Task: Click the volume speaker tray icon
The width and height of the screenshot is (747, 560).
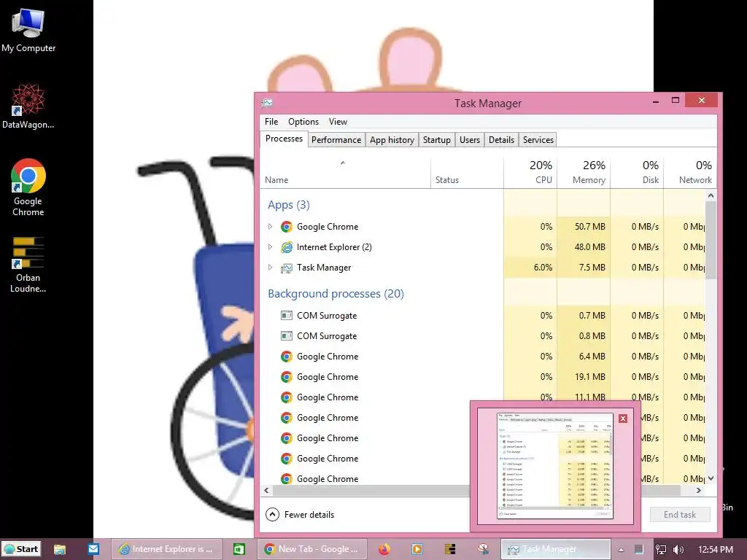Action: click(x=678, y=550)
